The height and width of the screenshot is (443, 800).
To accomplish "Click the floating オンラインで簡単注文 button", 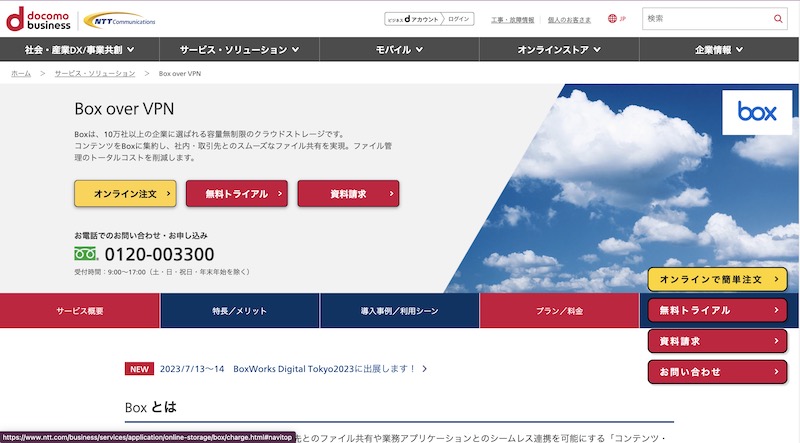I will click(717, 279).
